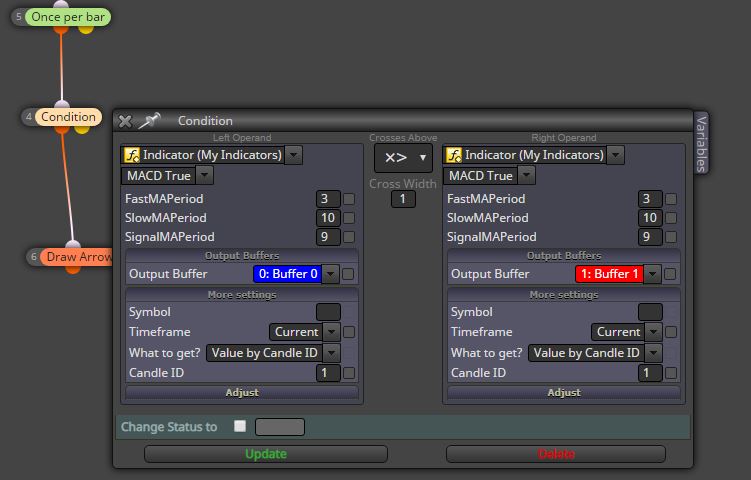Image resolution: width=751 pixels, height=480 pixels.
Task: Collapse left More settings header
Action: (242, 295)
